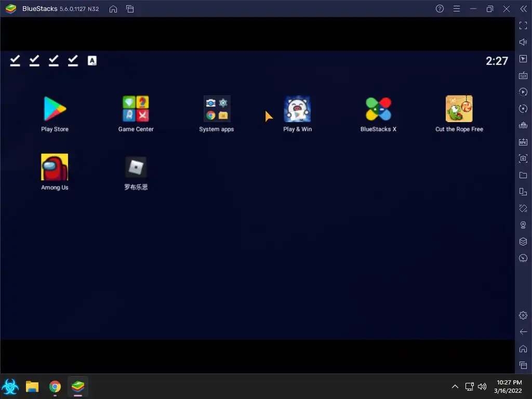
Task: Click the sidebar volume speaker icon
Action: (523, 42)
